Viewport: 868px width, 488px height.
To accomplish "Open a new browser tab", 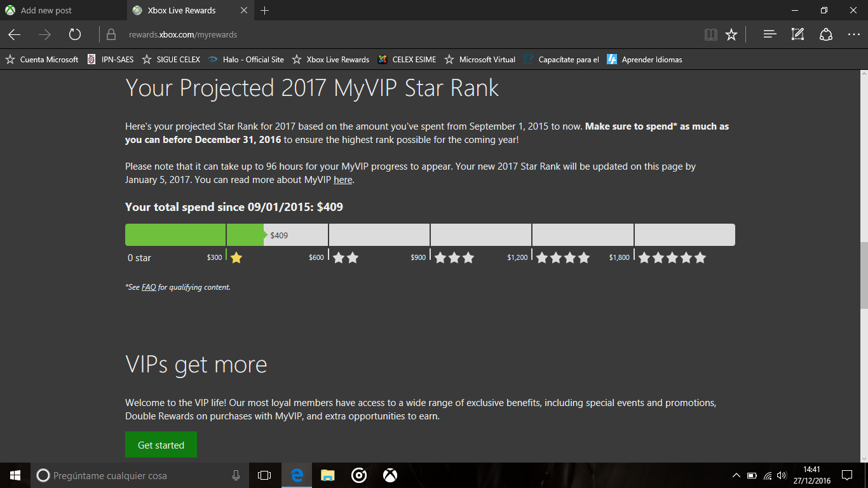I will click(265, 10).
